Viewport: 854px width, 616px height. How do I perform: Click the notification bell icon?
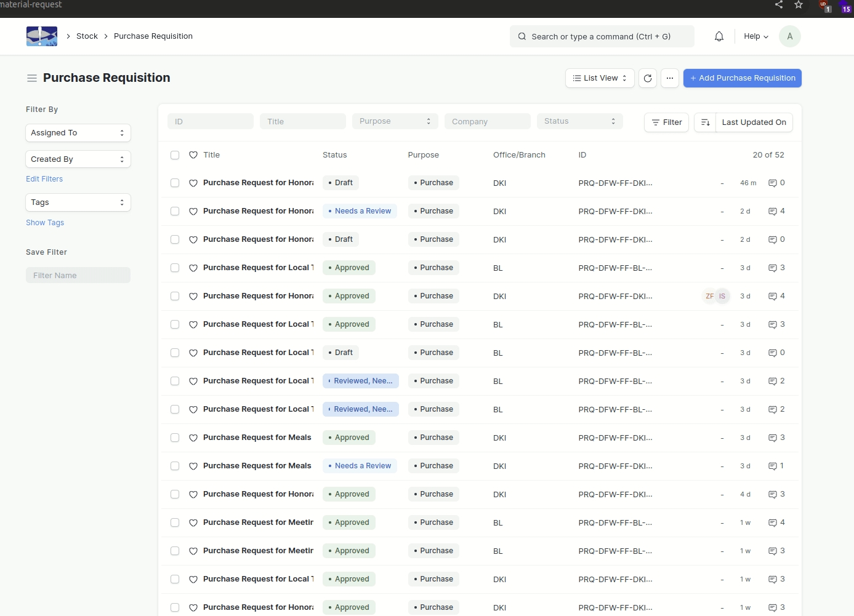click(719, 36)
